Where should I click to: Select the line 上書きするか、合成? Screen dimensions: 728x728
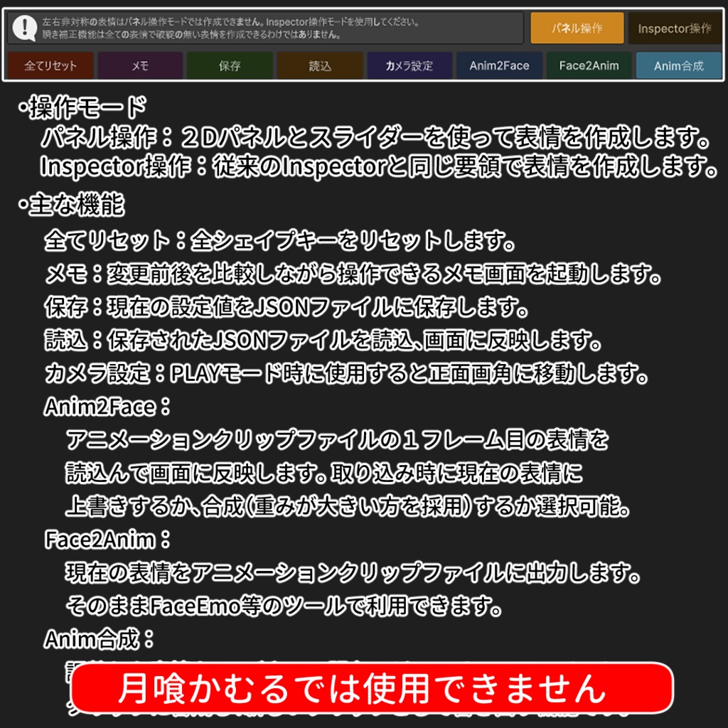347,506
